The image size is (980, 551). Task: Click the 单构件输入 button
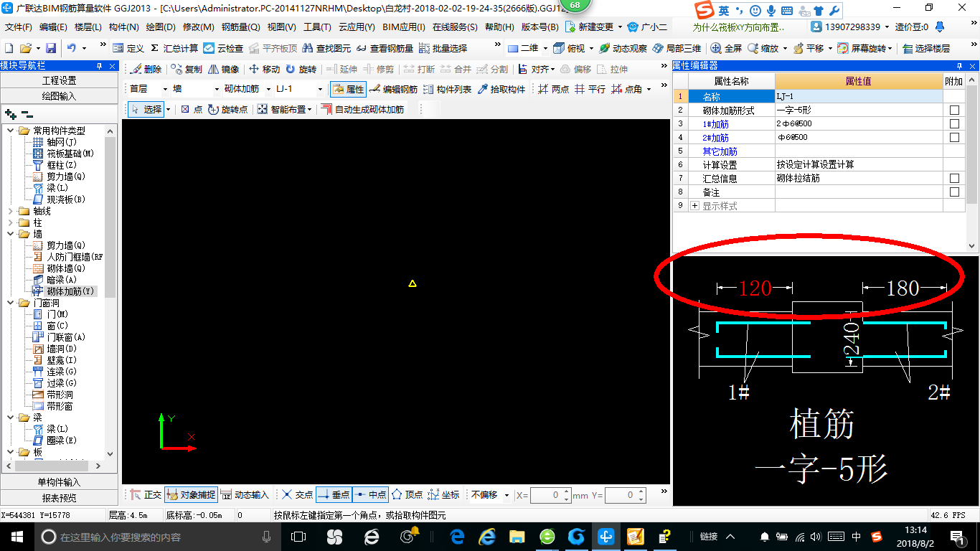click(x=59, y=482)
